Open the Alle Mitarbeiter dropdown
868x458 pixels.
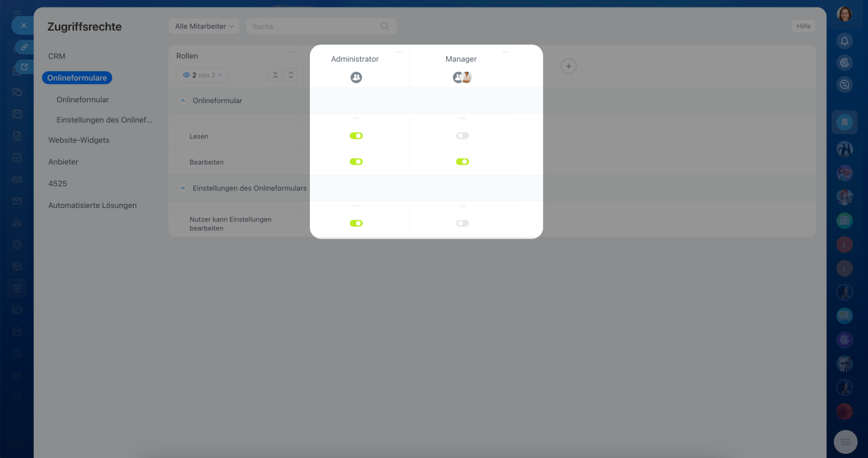coord(204,26)
